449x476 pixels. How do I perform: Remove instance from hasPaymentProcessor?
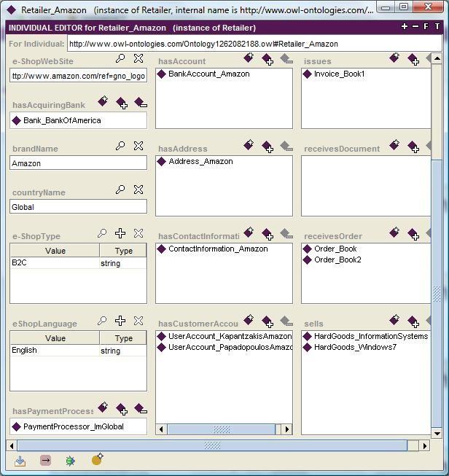click(141, 409)
